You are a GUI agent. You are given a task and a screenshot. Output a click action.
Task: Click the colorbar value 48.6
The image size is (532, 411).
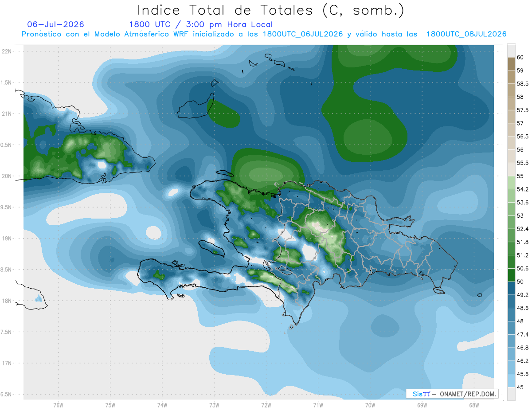[x=523, y=308]
